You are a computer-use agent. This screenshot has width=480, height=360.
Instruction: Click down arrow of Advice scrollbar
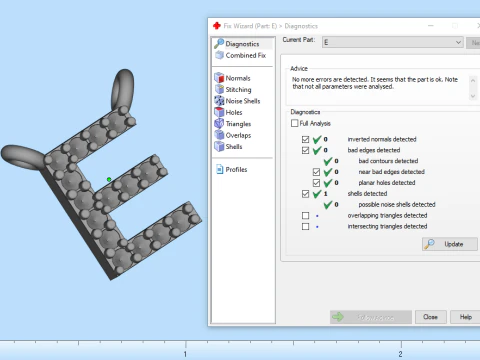click(473, 96)
